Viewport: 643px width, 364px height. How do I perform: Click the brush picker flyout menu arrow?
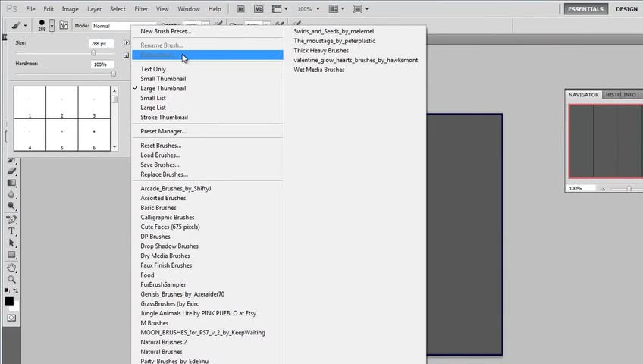127,42
